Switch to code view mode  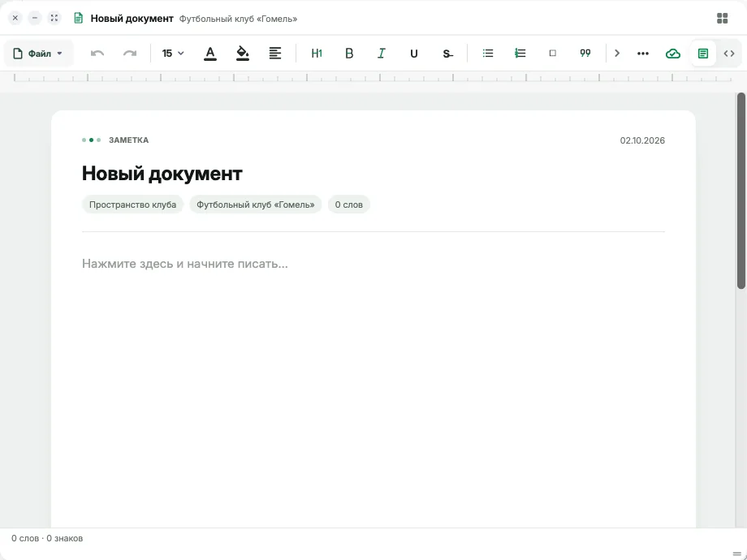729,54
